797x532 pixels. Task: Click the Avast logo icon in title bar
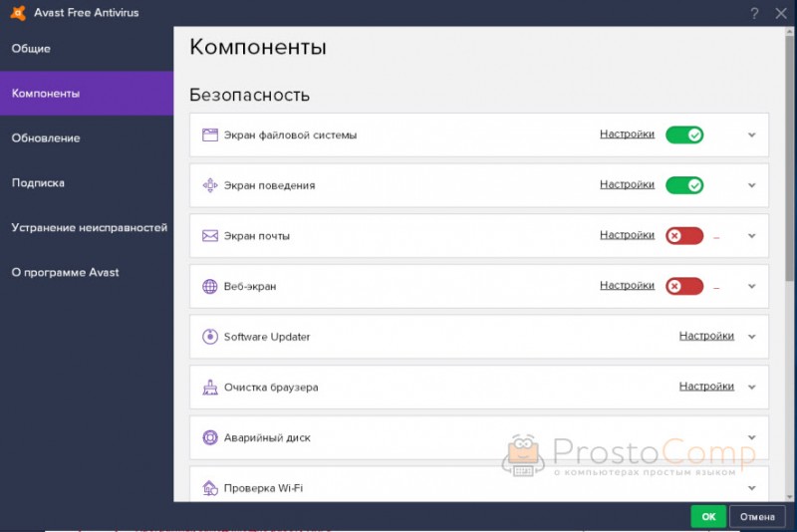18,13
